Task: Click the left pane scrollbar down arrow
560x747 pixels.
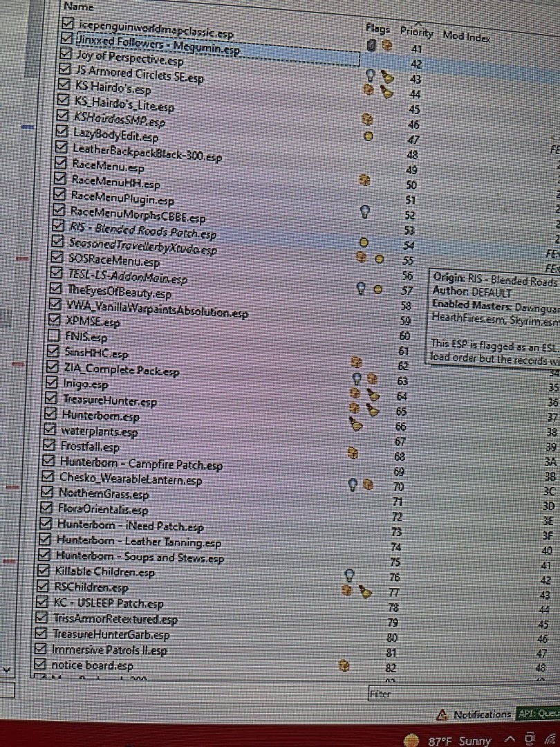Action: coord(7,670)
